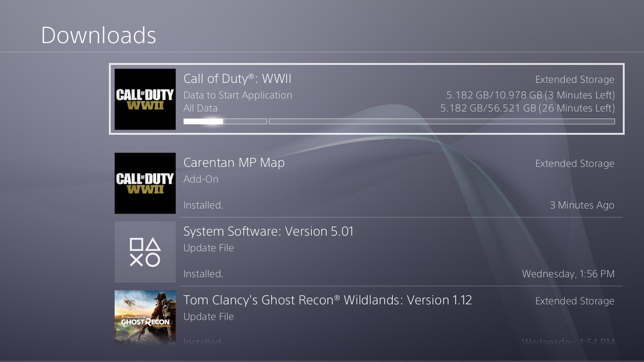
Task: Click the Add-On label under Carentan MP Map
Action: [201, 179]
